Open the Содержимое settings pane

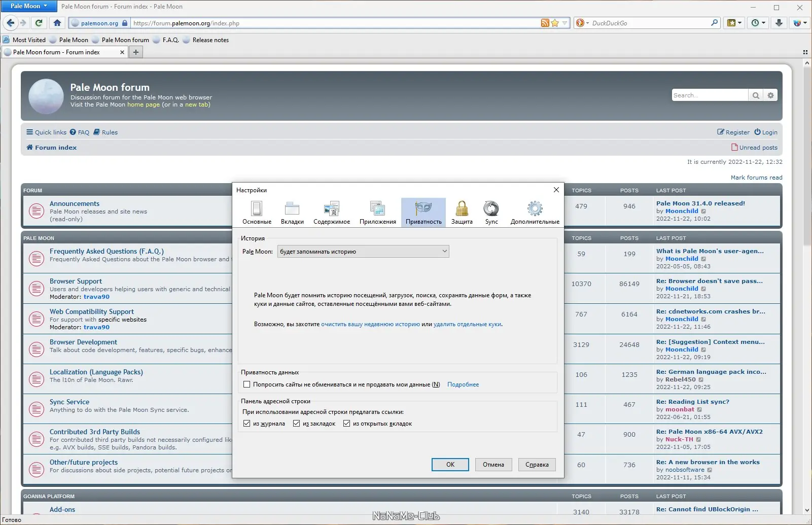[332, 213]
